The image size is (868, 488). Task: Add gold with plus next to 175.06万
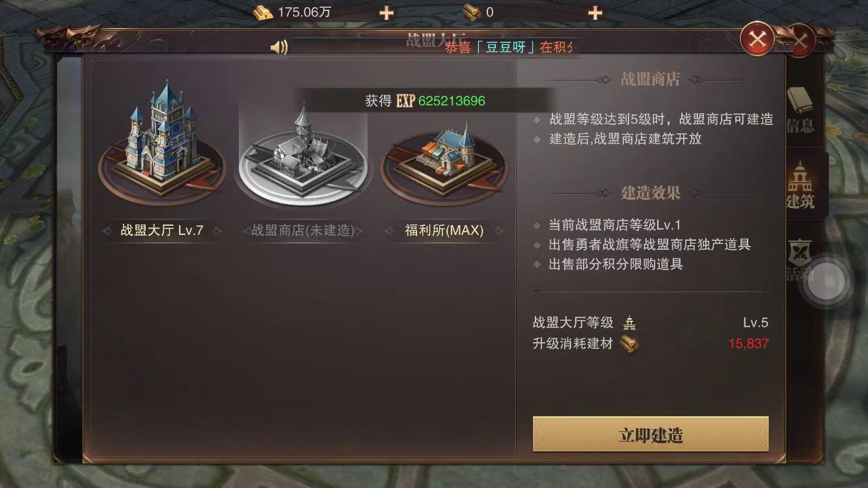[x=387, y=12]
